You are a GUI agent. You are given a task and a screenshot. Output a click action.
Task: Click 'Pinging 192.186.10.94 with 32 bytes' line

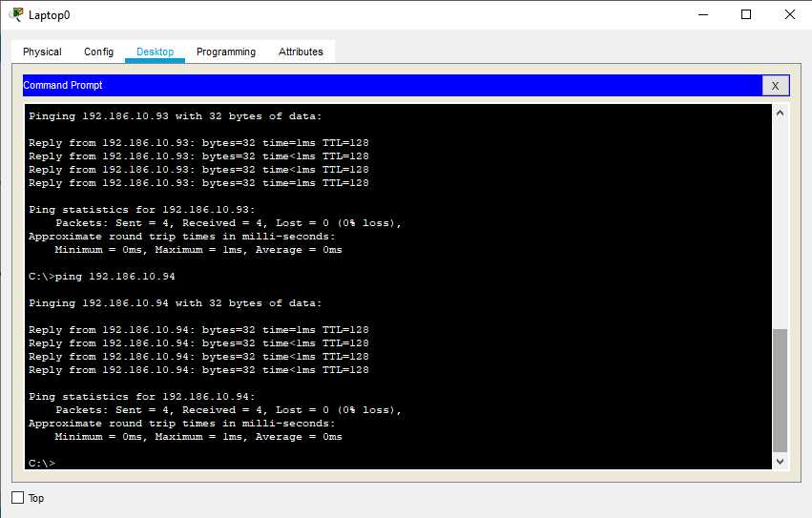(175, 303)
